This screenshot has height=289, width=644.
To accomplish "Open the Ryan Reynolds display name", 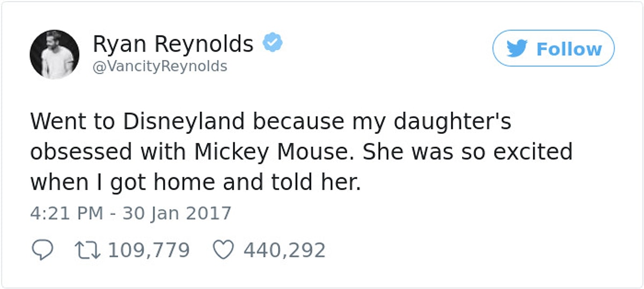I will pyautogui.click(x=173, y=44).
